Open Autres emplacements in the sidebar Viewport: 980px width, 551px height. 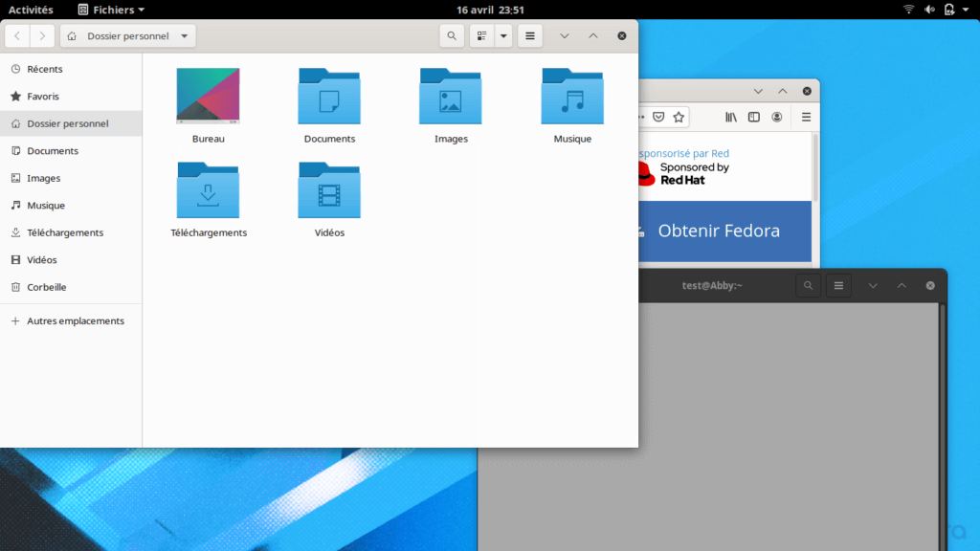point(71,321)
